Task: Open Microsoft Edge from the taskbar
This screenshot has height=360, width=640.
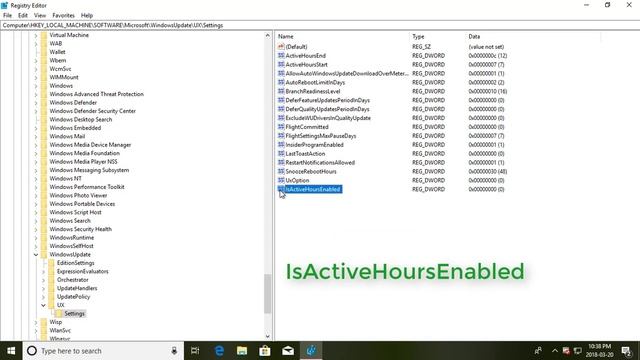Action: tap(219, 351)
